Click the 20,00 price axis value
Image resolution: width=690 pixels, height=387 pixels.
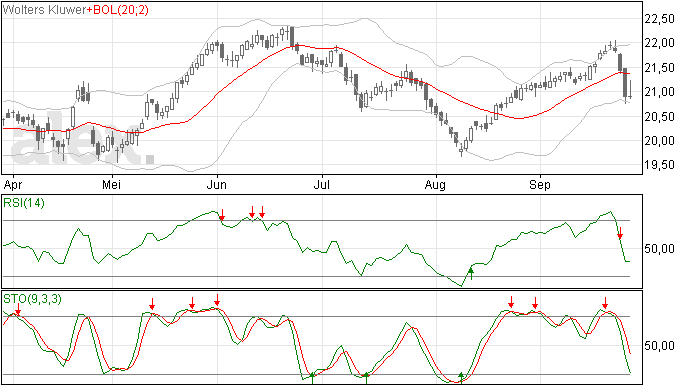(659, 141)
